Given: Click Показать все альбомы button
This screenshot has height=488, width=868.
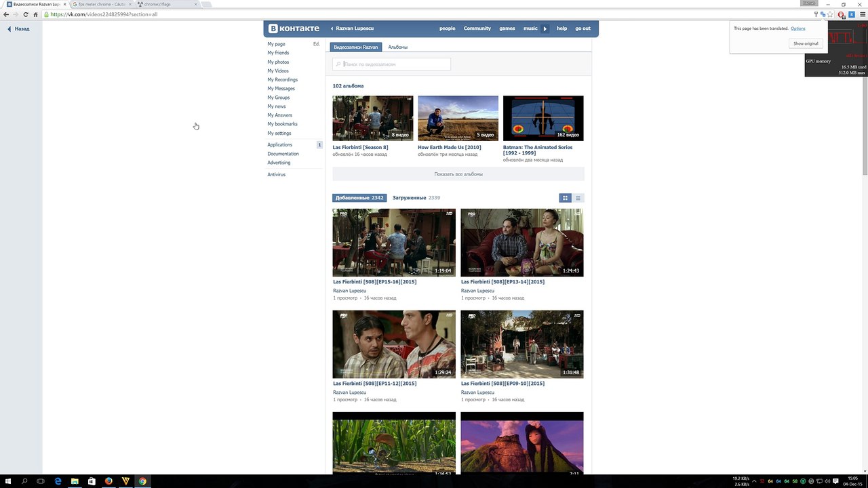Looking at the screenshot, I should pyautogui.click(x=458, y=174).
